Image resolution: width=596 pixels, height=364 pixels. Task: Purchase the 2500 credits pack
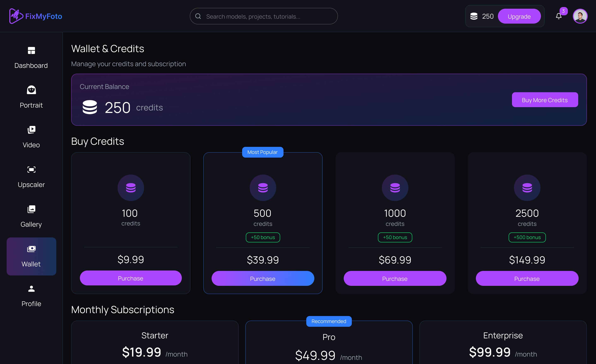527,278
